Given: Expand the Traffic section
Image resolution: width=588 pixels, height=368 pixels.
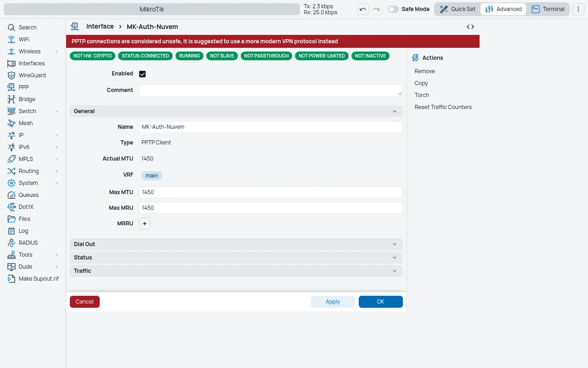Looking at the screenshot, I should click(236, 271).
